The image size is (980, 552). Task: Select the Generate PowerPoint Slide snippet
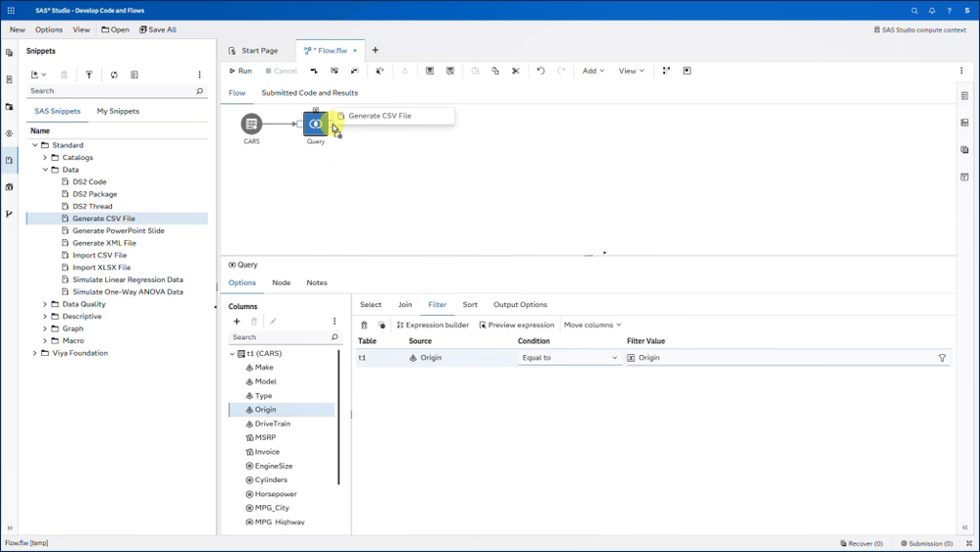118,230
